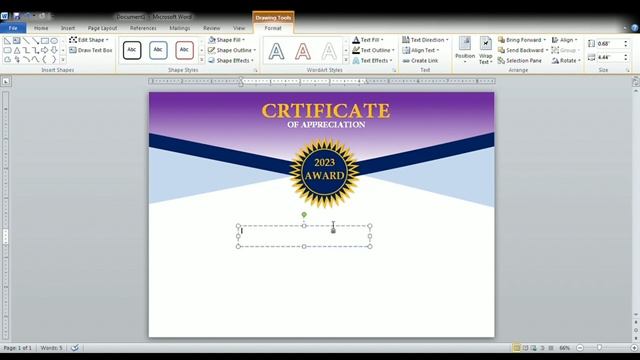Apply the red outlined WordArt A style
Viewport: 640px width, 360px height.
(x=302, y=51)
